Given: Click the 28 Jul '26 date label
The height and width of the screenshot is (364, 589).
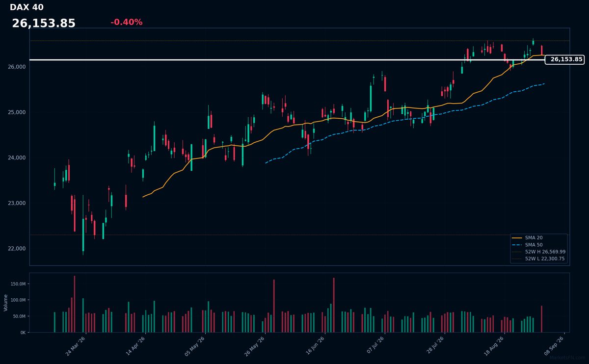Looking at the screenshot, I should pos(435,345).
